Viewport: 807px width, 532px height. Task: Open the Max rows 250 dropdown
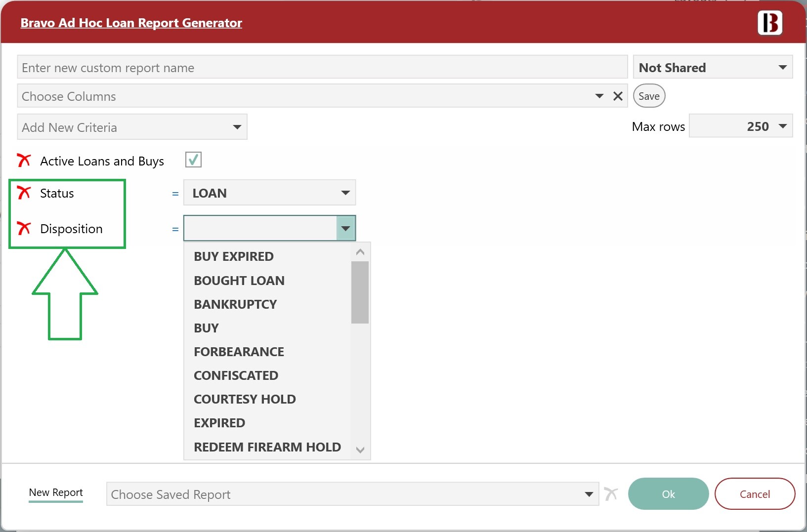pos(741,126)
